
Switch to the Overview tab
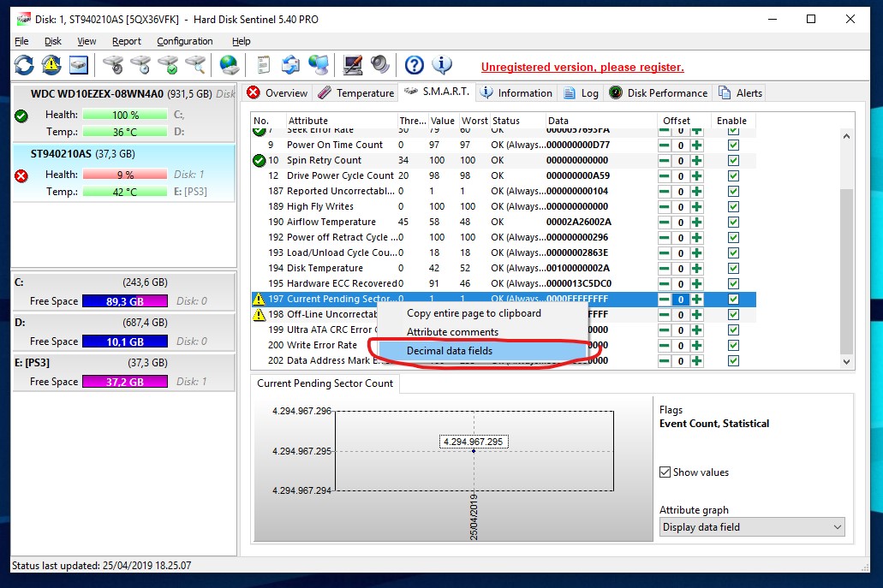[277, 92]
